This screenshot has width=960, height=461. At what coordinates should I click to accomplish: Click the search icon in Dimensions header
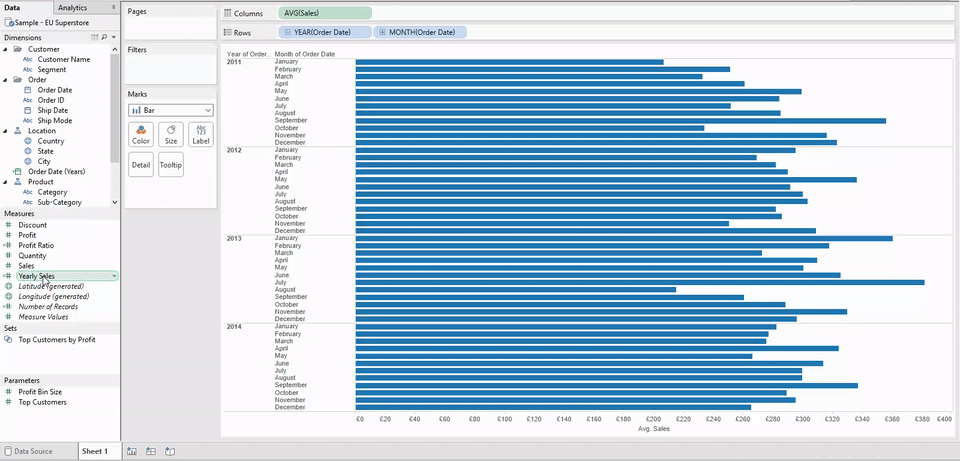pos(103,37)
